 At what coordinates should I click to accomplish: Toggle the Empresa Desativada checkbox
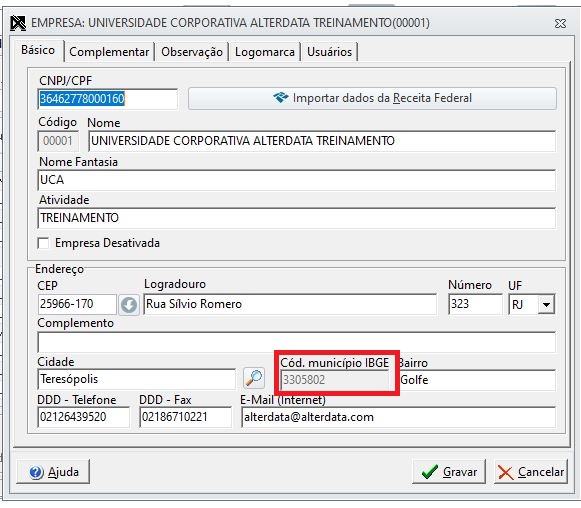tap(43, 243)
